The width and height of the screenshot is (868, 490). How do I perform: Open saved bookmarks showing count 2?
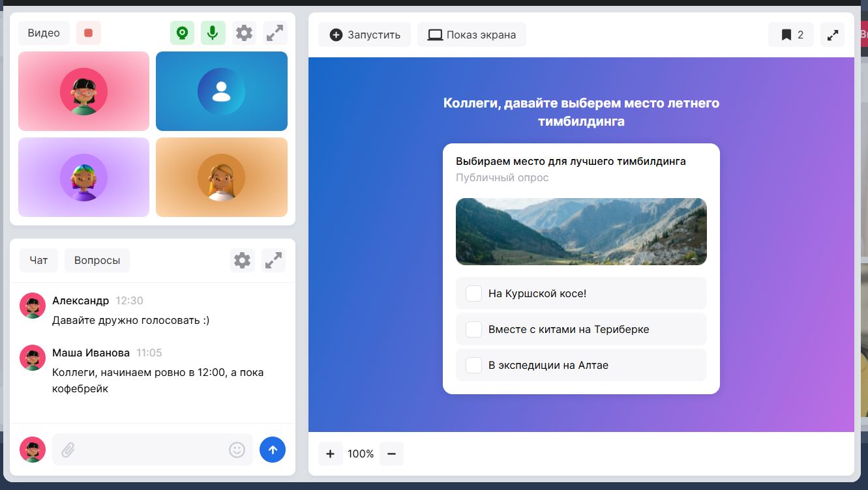pyautogui.click(x=790, y=35)
